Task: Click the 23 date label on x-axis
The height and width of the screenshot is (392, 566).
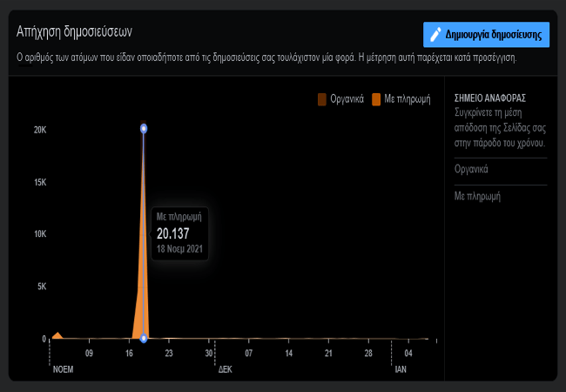Action: click(x=169, y=354)
